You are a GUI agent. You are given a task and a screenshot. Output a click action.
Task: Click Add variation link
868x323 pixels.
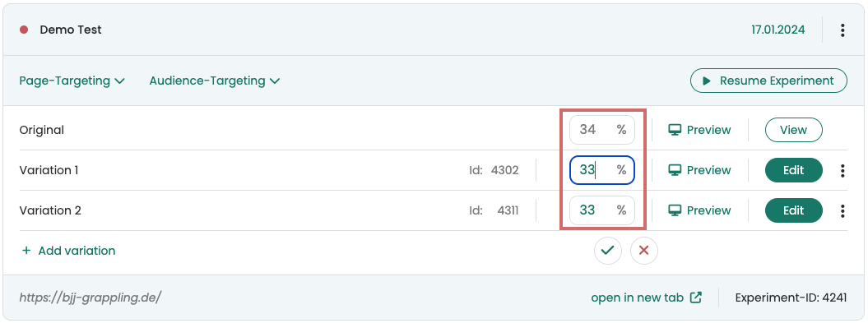tap(68, 251)
